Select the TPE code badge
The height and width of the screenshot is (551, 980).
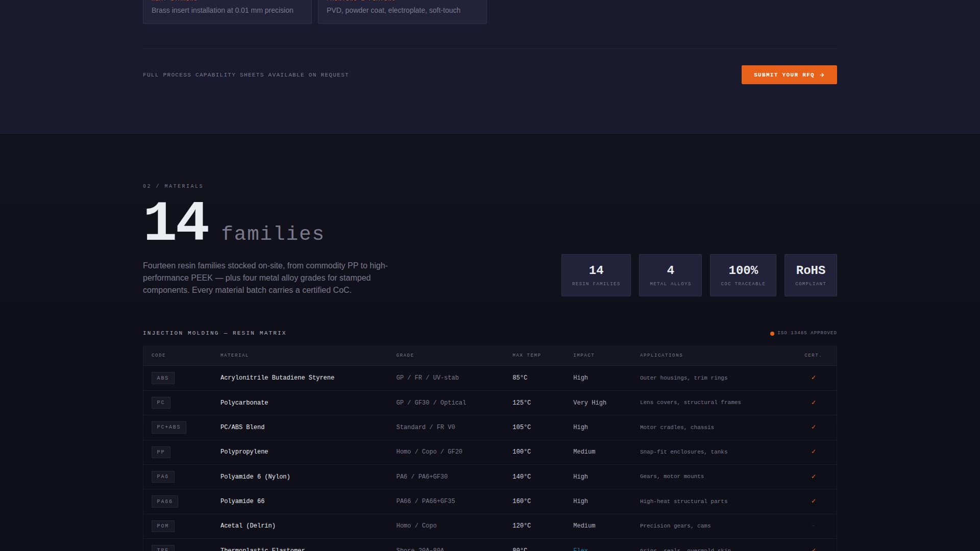pos(163,549)
